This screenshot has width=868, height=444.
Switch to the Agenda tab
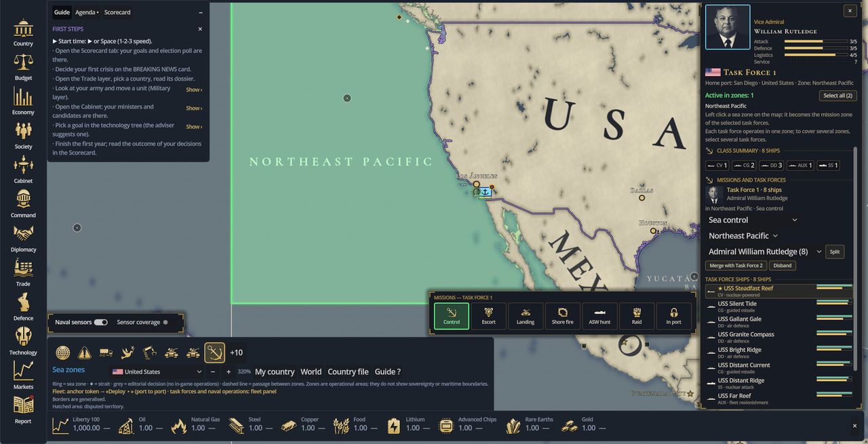[x=87, y=12]
